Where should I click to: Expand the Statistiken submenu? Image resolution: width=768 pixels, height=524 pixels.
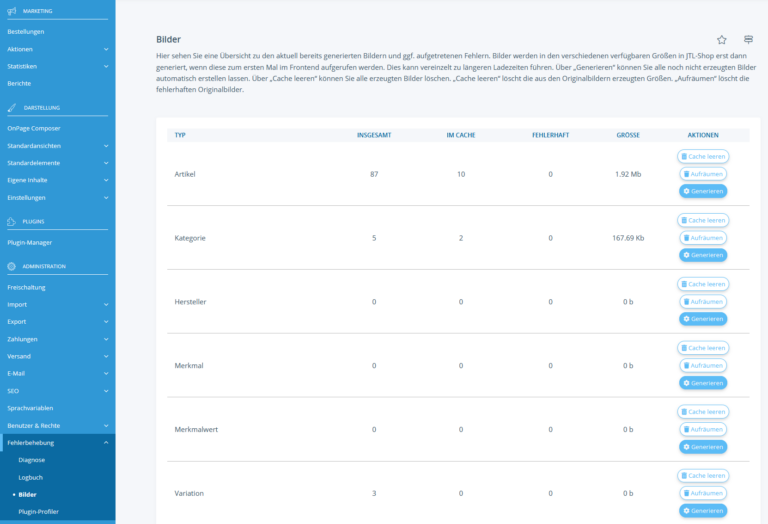point(106,66)
